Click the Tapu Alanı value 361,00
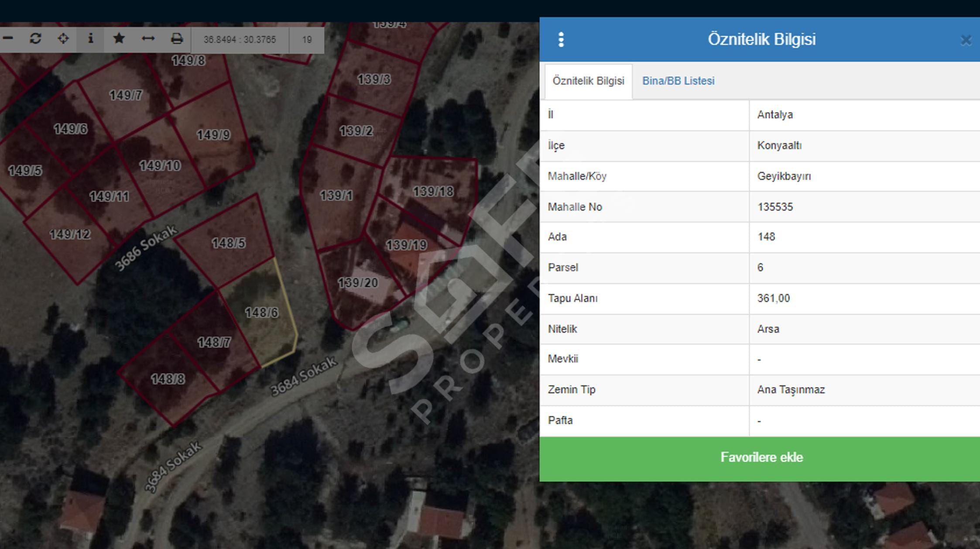Screen dimensions: 980x549 pos(773,299)
